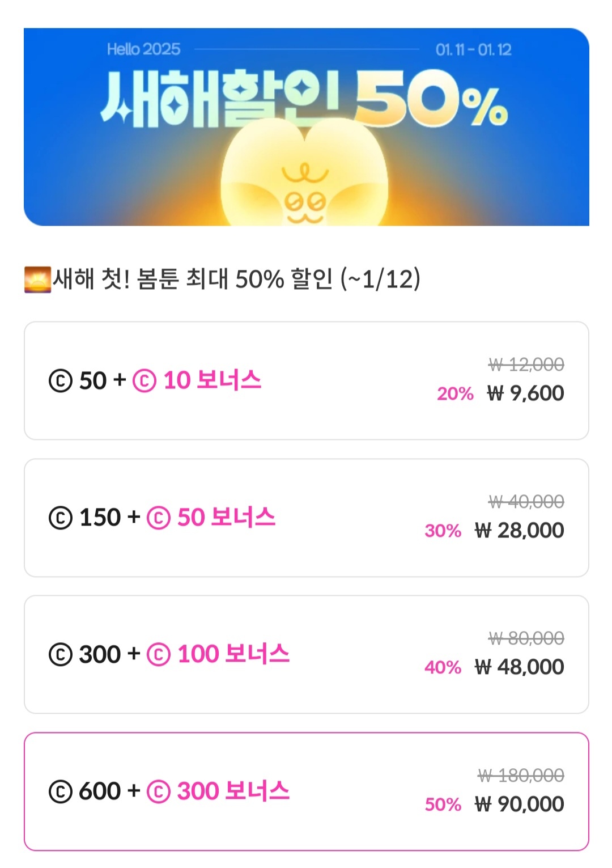Click the 새해 첫! 봄툰 최대 50% 할인 heading

237,279
